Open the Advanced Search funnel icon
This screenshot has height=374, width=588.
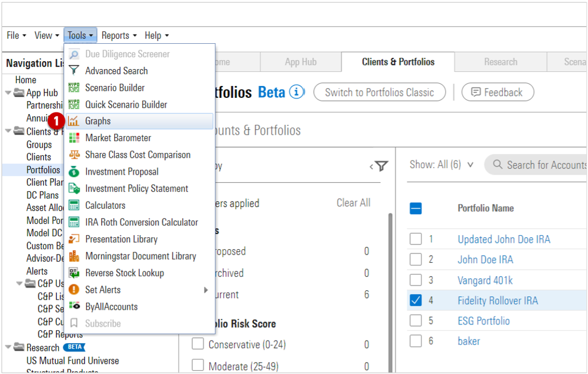[74, 70]
